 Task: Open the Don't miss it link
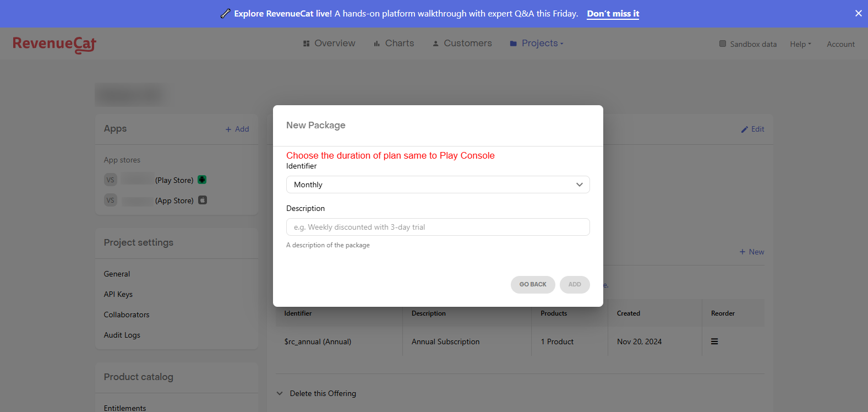click(613, 14)
